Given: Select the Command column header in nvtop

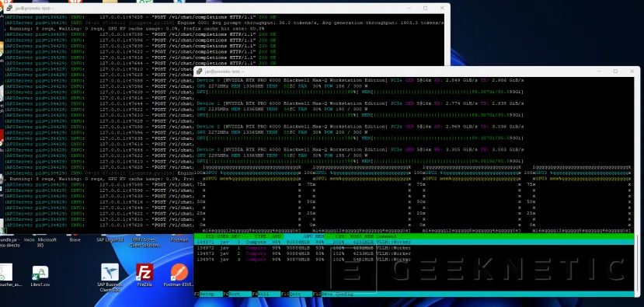Looking at the screenshot, I should click(x=386, y=236).
